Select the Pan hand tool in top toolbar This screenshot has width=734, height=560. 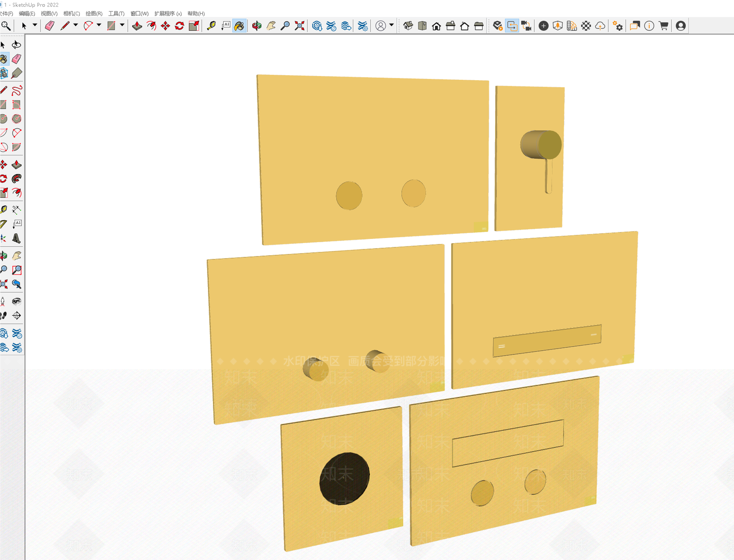271,26
